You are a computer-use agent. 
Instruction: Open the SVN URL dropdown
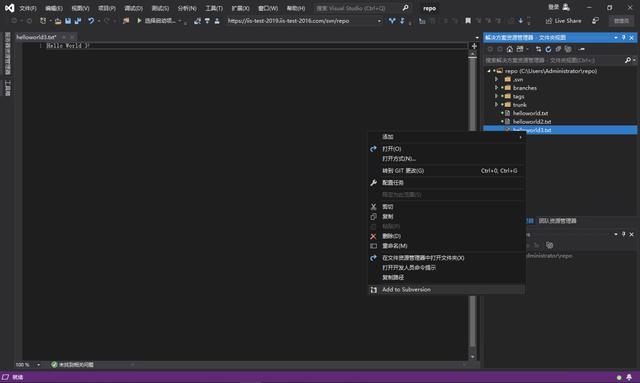pyautogui.click(x=379, y=21)
